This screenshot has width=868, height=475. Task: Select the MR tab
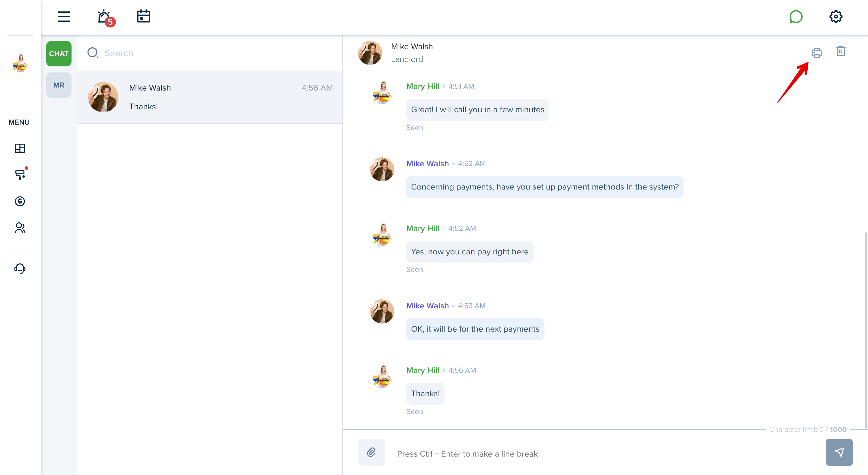point(59,85)
